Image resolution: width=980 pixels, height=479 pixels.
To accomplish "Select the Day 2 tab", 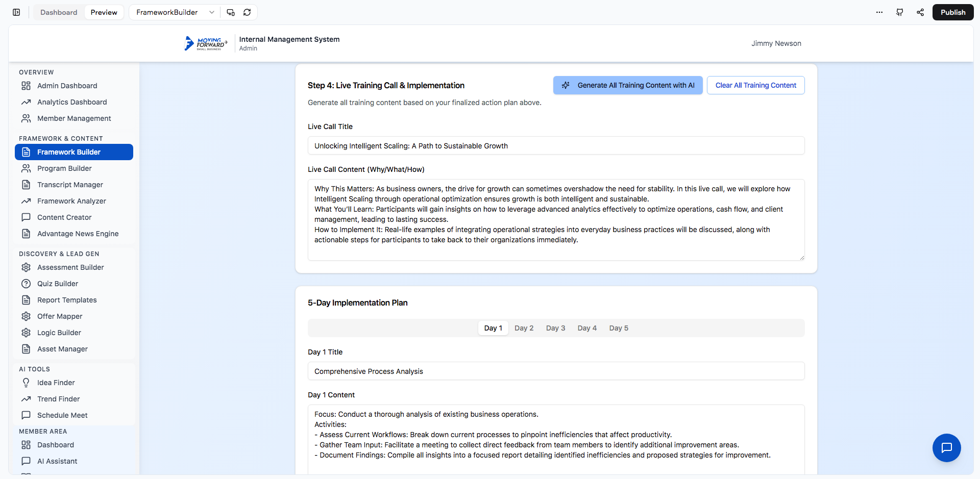I will [x=524, y=328].
